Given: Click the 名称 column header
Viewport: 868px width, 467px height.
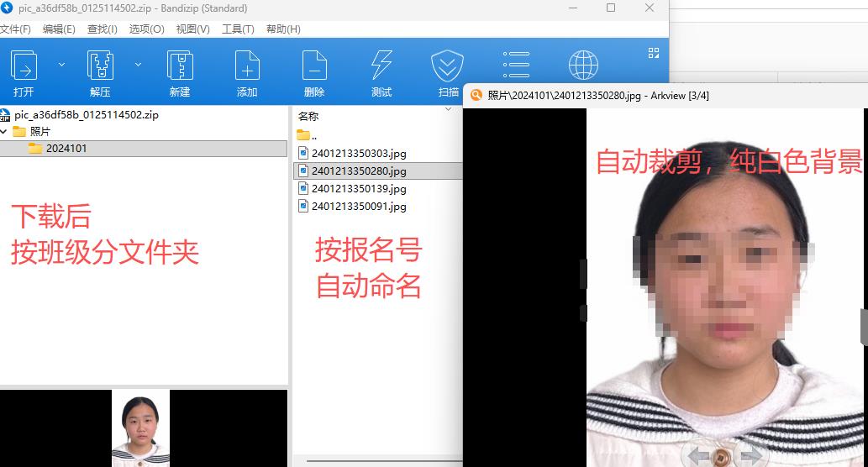Looking at the screenshot, I should (x=309, y=117).
